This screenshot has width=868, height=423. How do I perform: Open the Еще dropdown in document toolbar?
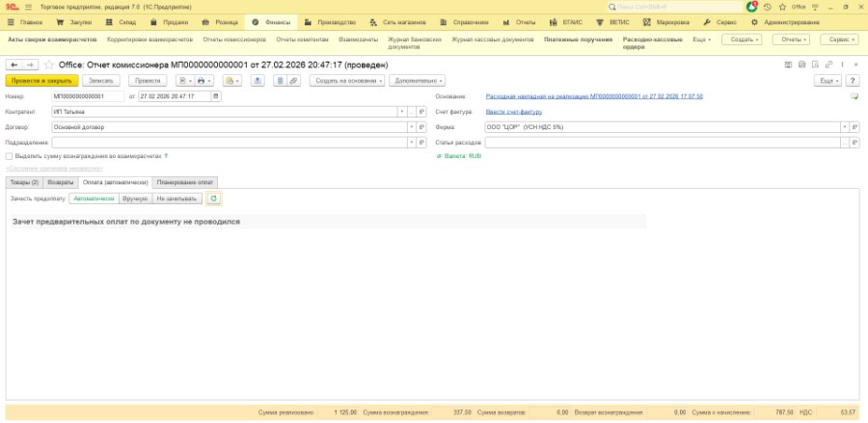tap(828, 81)
